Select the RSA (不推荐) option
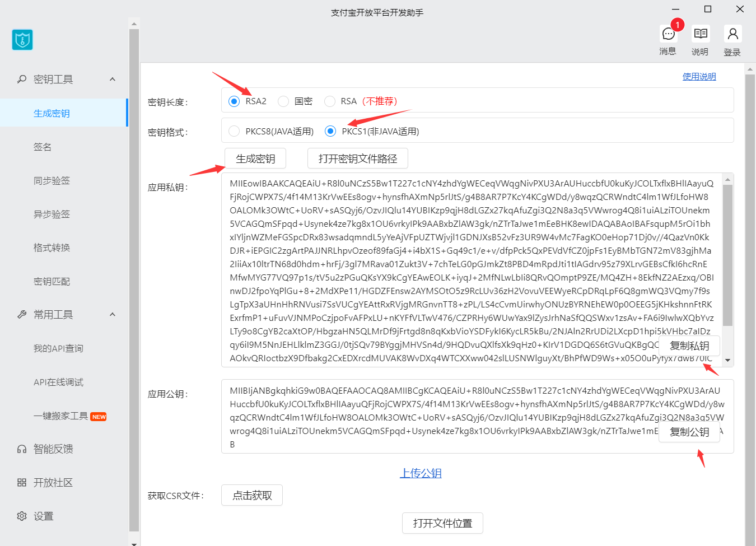This screenshot has width=756, height=546. pyautogui.click(x=330, y=101)
